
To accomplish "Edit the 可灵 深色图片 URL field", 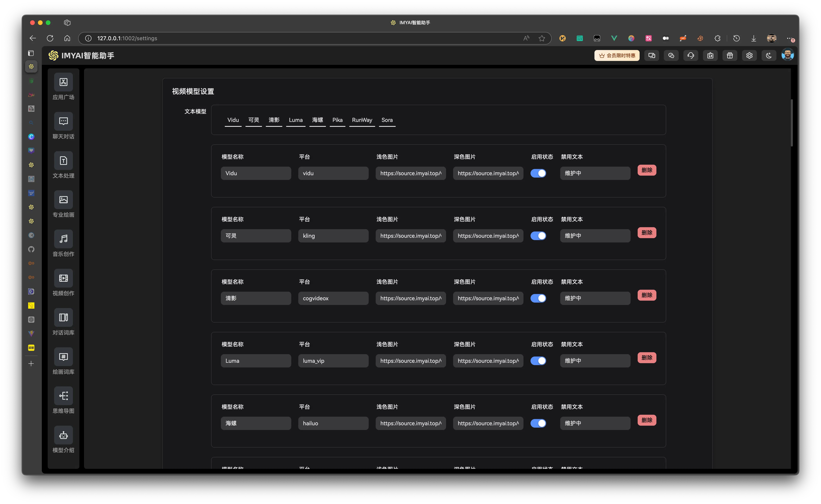I will 488,236.
